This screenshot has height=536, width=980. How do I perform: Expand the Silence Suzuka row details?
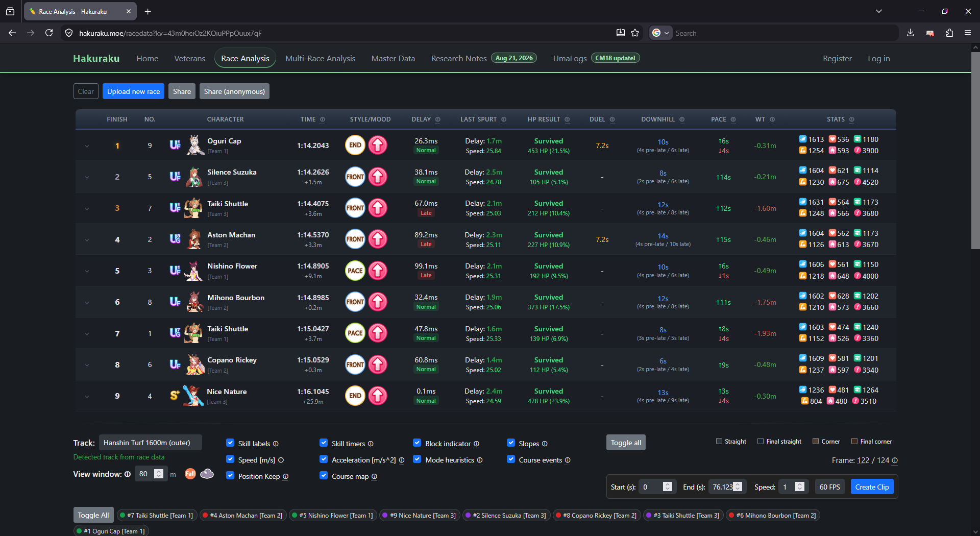click(x=87, y=177)
